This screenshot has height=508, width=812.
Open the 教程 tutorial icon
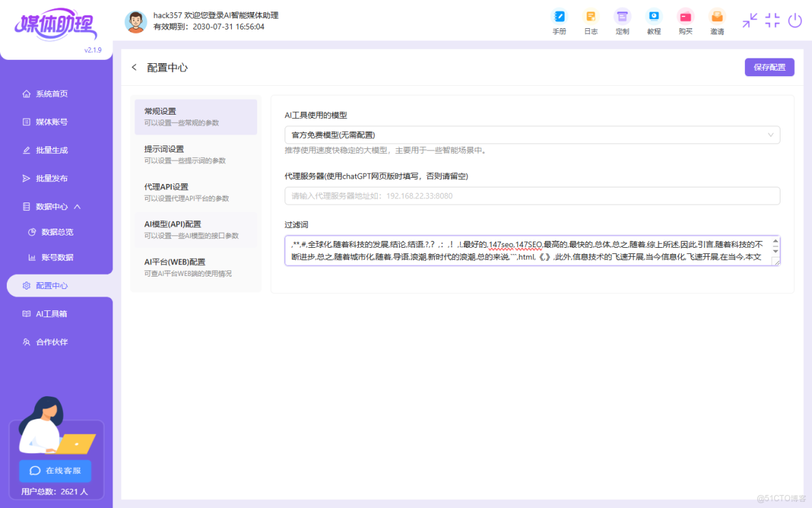coord(654,21)
